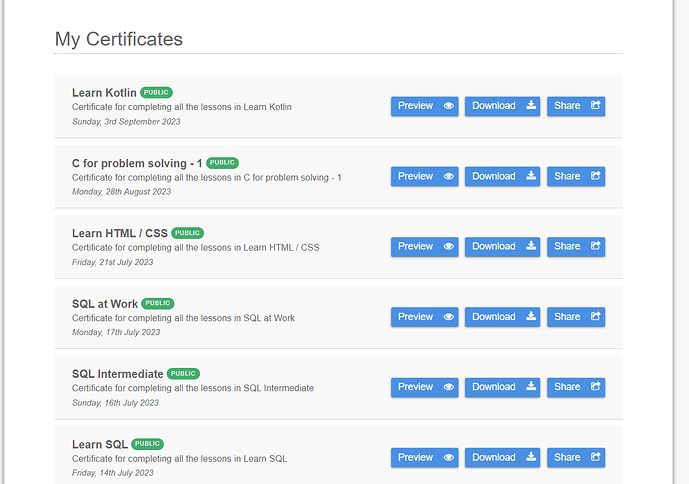Download the Learn HTML / CSS certificate
689x484 pixels.
pyautogui.click(x=502, y=247)
